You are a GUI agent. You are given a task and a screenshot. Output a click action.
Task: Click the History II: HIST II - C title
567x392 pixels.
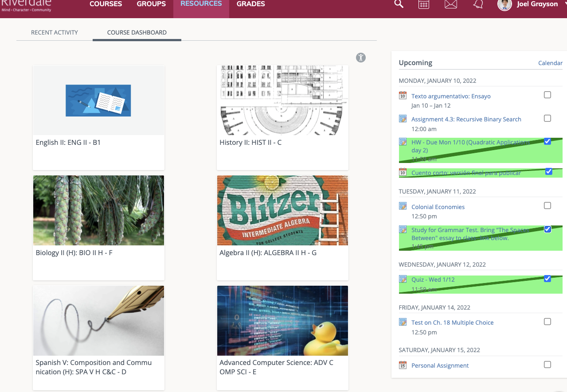click(250, 143)
